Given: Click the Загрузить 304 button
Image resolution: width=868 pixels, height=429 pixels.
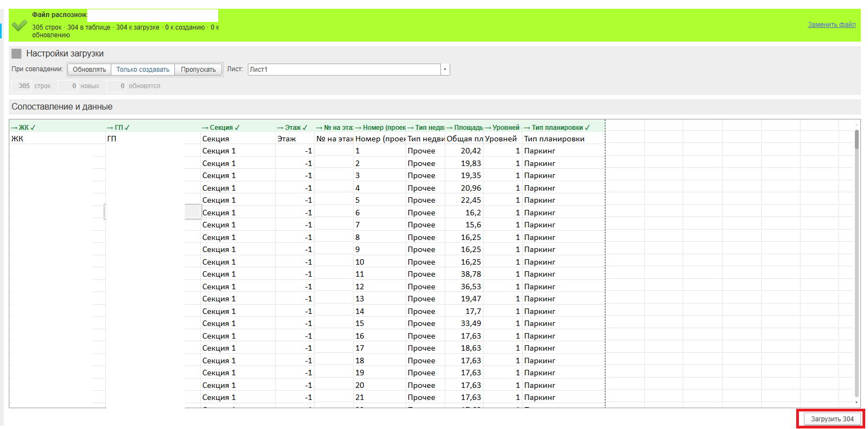Looking at the screenshot, I should point(832,419).
